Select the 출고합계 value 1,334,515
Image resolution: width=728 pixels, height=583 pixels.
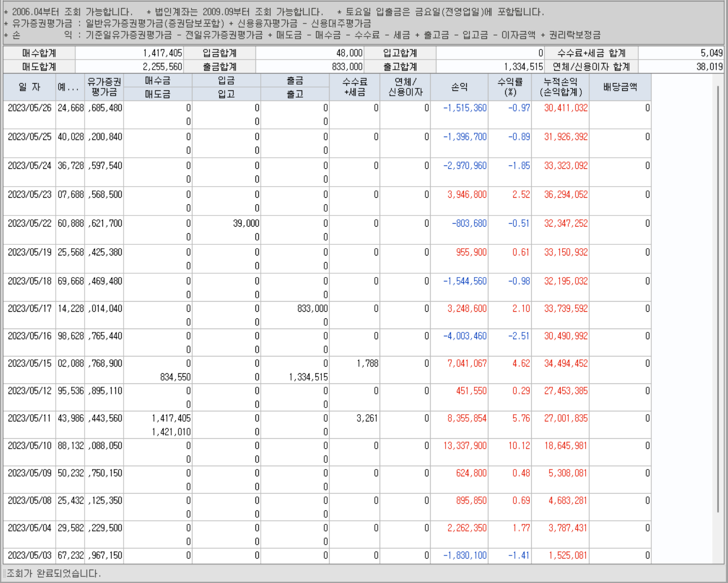click(524, 67)
